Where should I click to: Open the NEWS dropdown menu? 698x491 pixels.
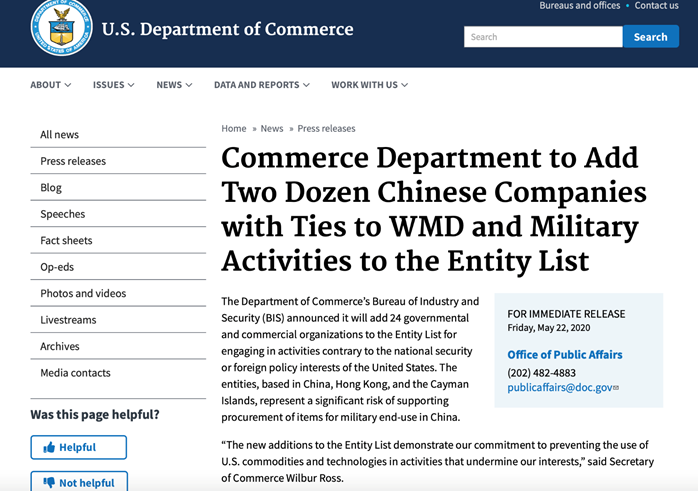point(174,85)
